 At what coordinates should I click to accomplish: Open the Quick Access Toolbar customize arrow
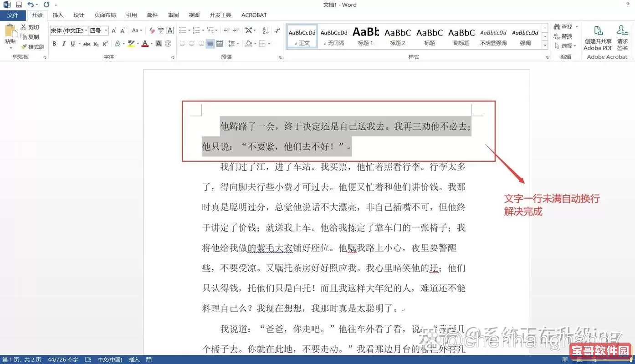[x=56, y=5]
